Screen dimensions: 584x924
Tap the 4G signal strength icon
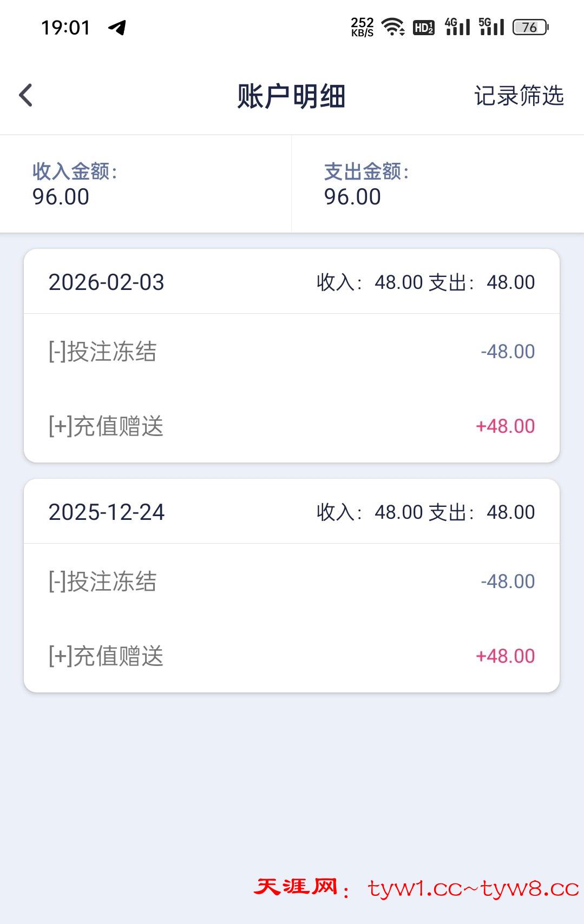coord(457,27)
